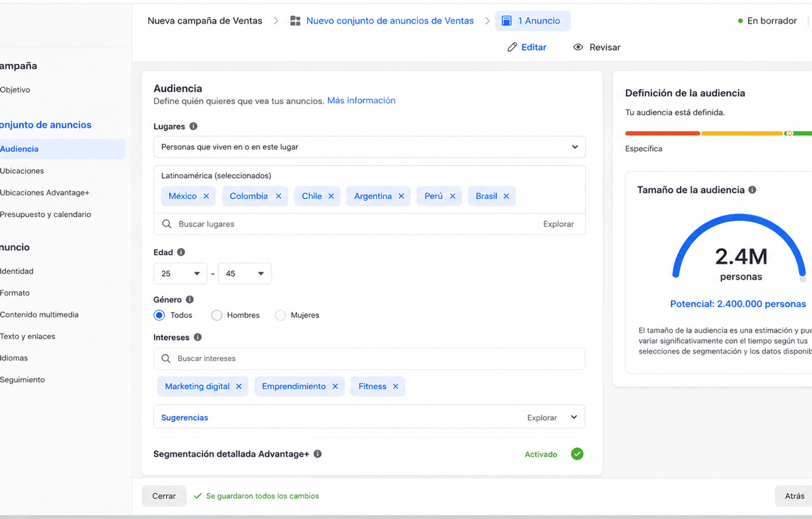Click the Potencial: 2.400.000 personas link

click(x=738, y=304)
